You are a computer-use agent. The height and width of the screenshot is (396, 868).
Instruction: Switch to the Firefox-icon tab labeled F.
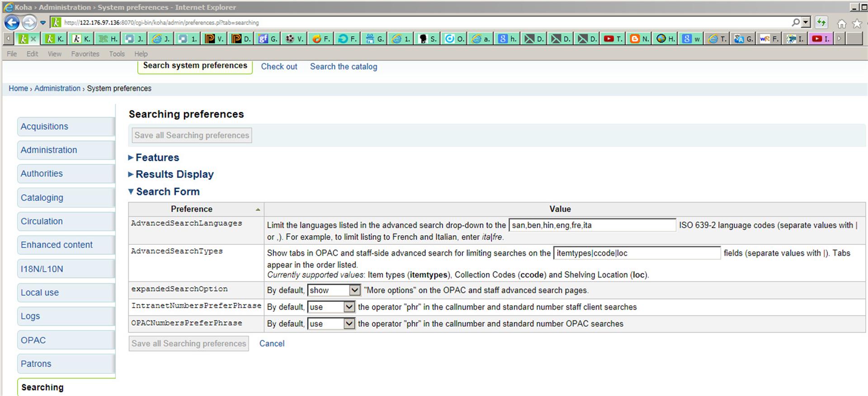point(321,39)
